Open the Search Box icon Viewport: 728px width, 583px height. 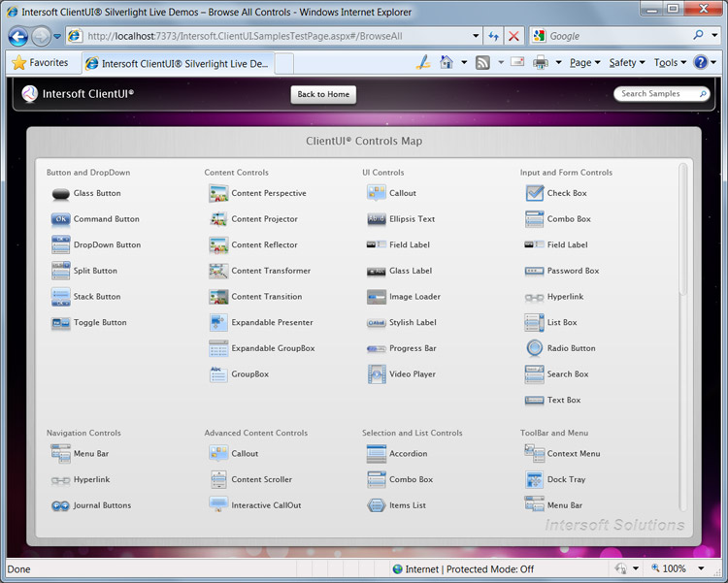click(x=534, y=374)
